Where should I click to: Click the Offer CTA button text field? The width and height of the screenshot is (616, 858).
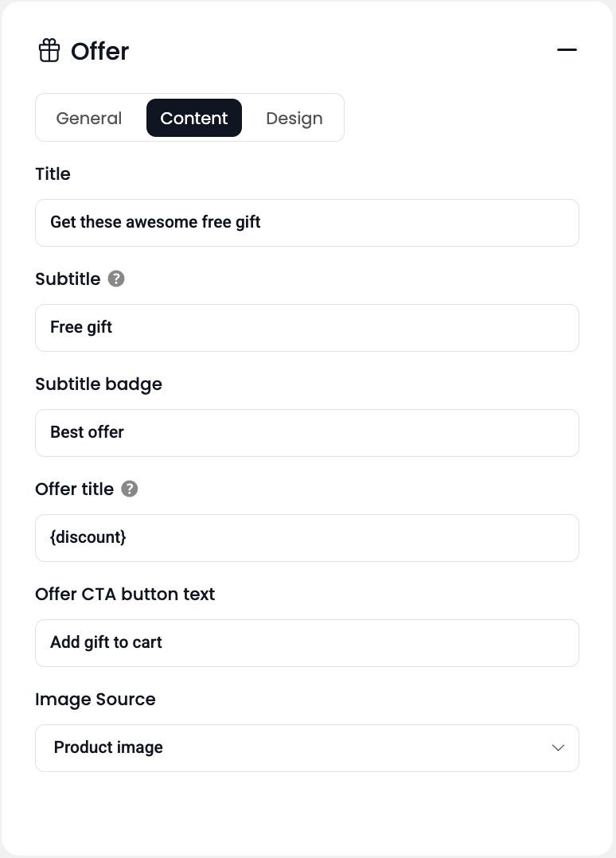[307, 643]
